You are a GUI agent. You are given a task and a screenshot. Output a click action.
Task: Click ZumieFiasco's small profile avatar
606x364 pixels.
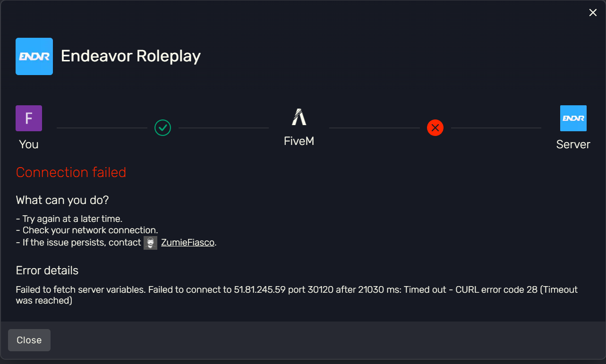[150, 243]
